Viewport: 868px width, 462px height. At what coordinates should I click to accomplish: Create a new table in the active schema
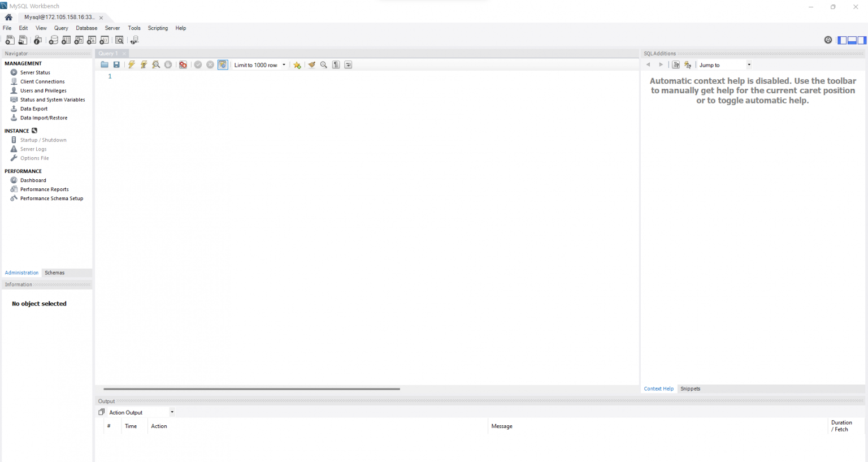tap(66, 40)
